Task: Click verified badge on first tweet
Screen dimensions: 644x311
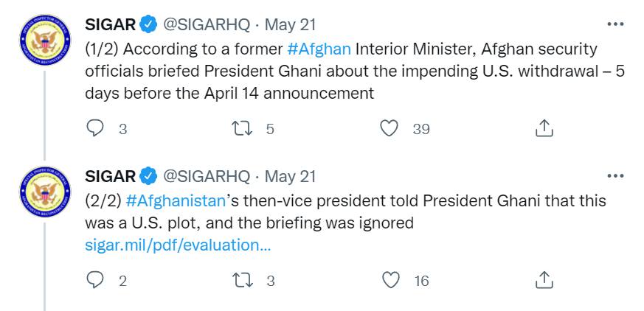Action: pyautogui.click(x=149, y=24)
